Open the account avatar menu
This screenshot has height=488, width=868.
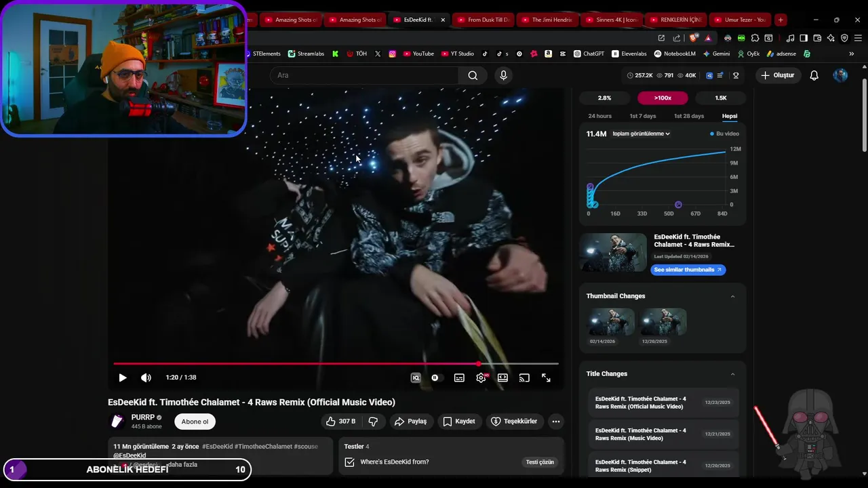(840, 75)
